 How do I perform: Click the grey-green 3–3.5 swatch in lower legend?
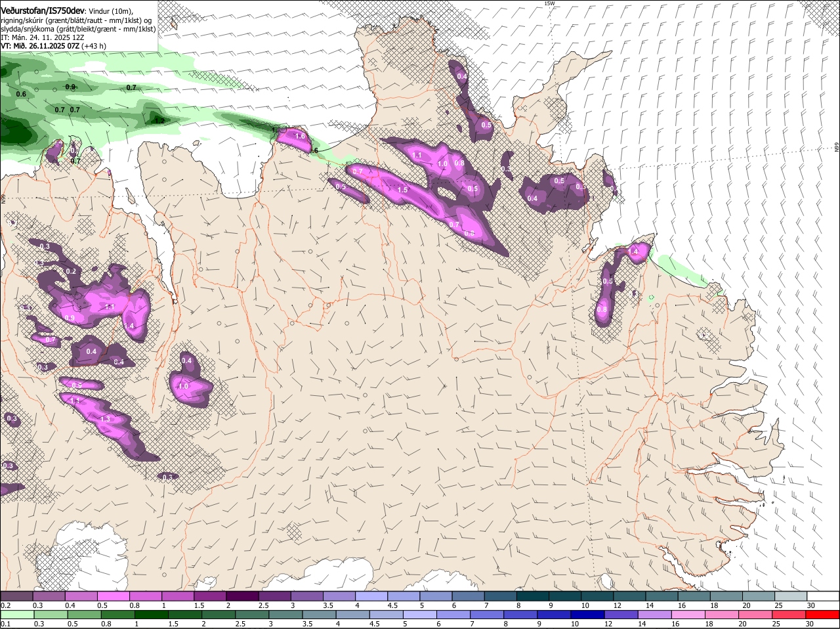tap(285, 615)
